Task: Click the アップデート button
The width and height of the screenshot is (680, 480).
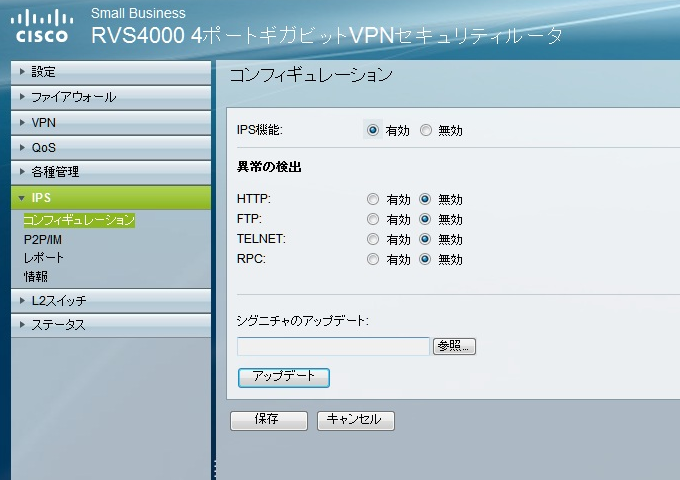Action: tap(284, 377)
